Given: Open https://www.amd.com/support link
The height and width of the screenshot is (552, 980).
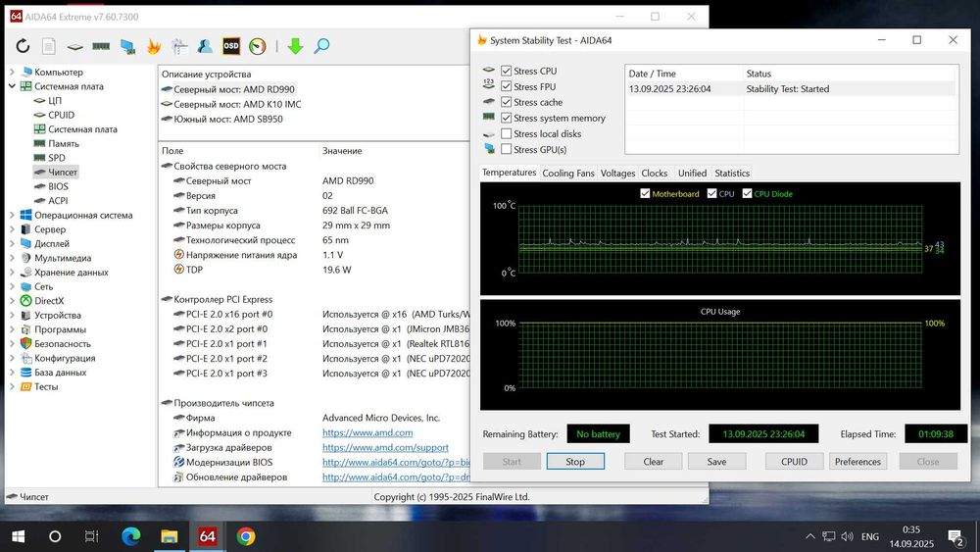Looking at the screenshot, I should (x=385, y=448).
